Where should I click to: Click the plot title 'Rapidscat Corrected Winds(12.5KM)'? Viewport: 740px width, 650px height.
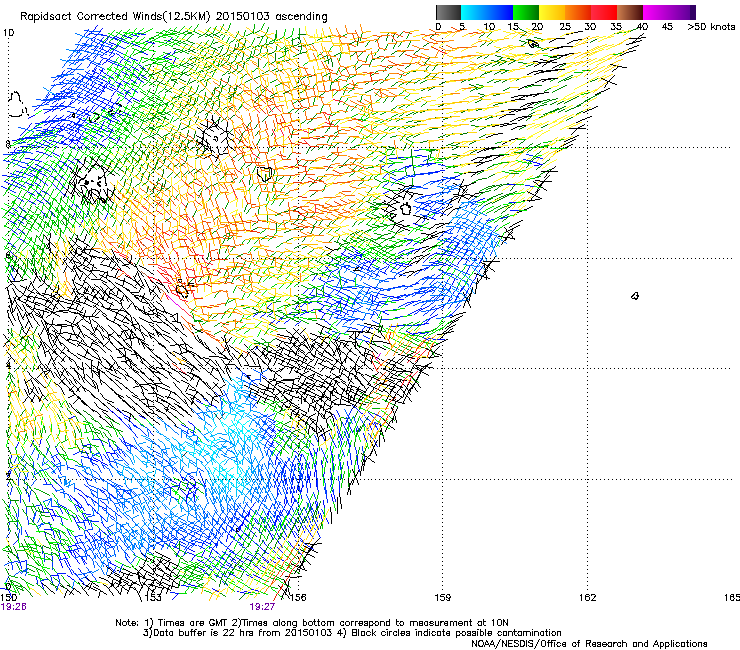pos(115,16)
